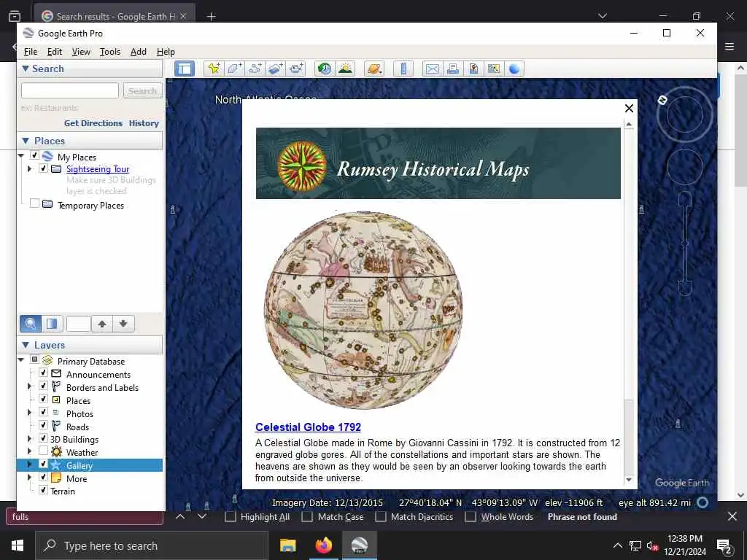Image resolution: width=747 pixels, height=560 pixels.
Task: Check the Temporary Places checkbox
Action: click(34, 204)
